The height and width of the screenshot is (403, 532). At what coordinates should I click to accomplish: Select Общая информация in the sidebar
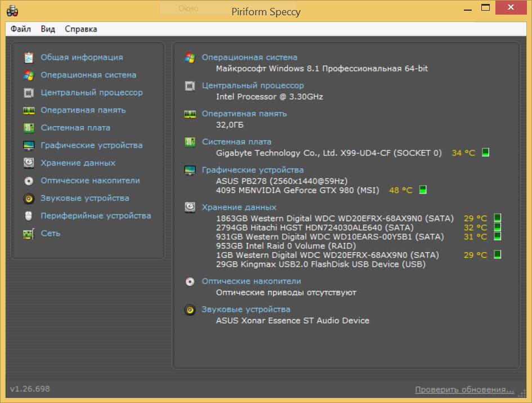point(82,57)
